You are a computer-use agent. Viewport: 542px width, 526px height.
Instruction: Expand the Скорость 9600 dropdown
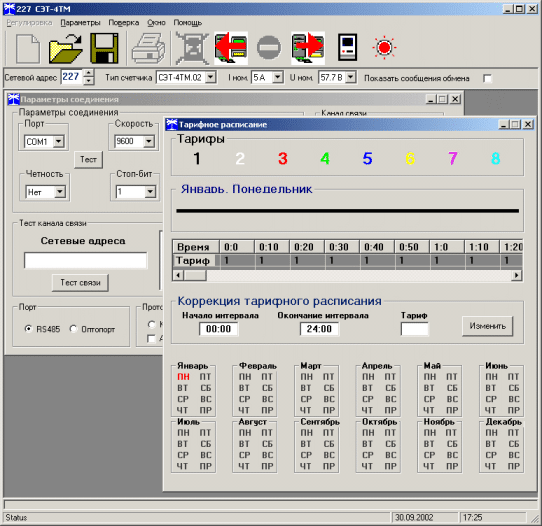149,141
